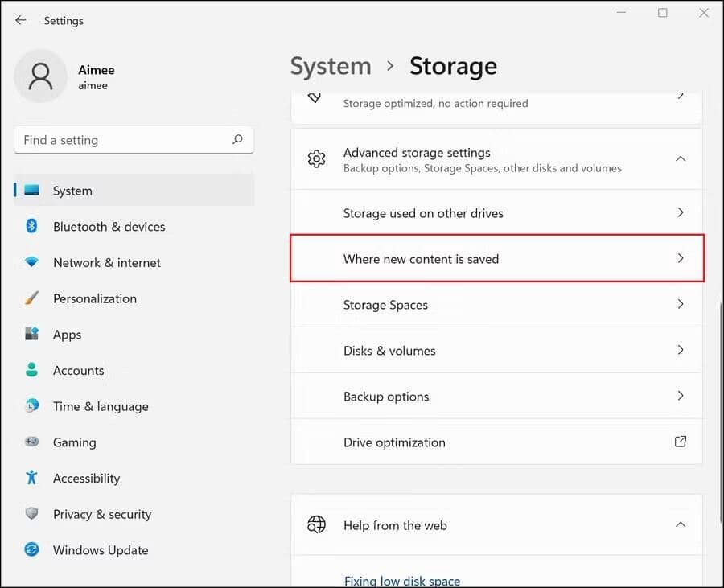
Task: Select the Accessibility person icon
Action: [31, 478]
